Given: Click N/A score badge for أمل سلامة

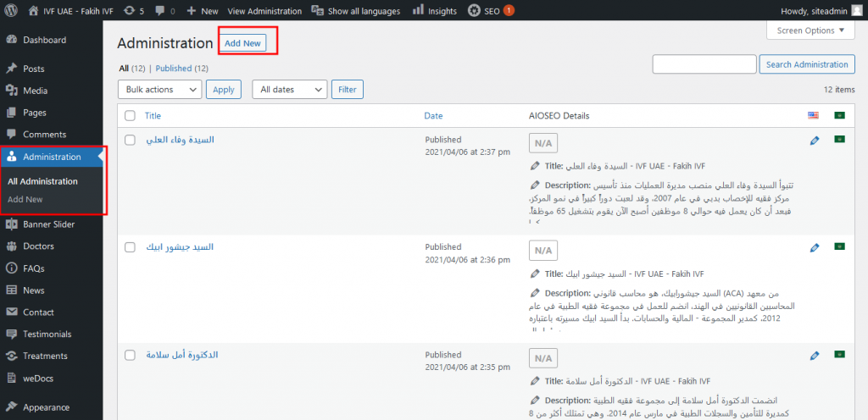Looking at the screenshot, I should click(543, 358).
